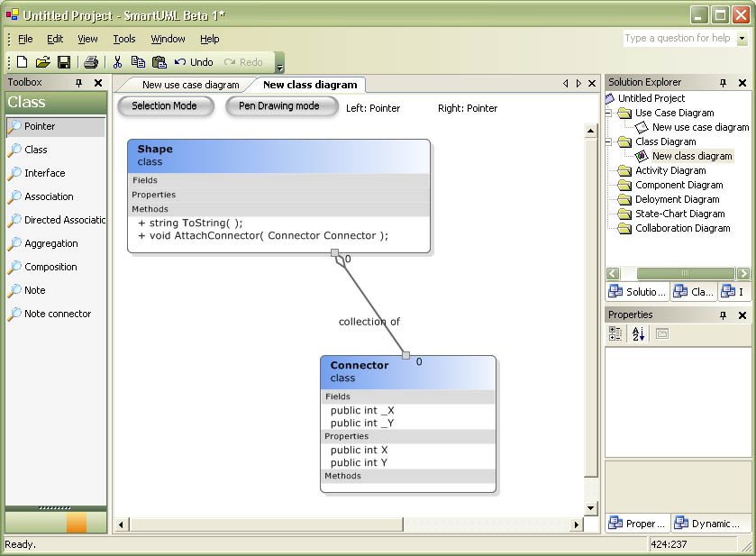The height and width of the screenshot is (556, 756).
Task: Click the Selection Mode button
Action: tap(164, 106)
